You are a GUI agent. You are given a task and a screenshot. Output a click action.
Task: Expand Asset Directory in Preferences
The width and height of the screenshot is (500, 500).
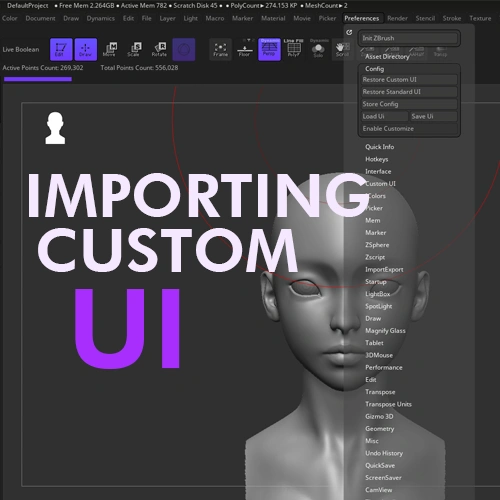[387, 57]
